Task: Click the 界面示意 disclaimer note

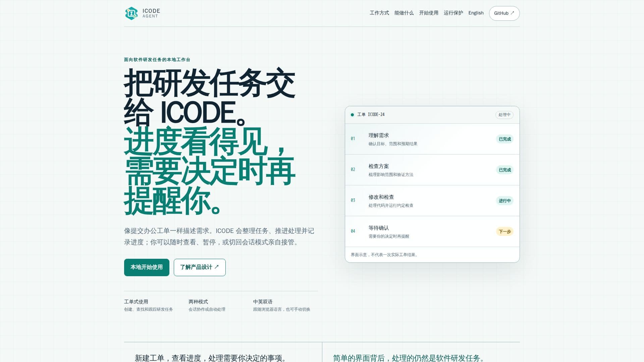Action: click(384, 255)
